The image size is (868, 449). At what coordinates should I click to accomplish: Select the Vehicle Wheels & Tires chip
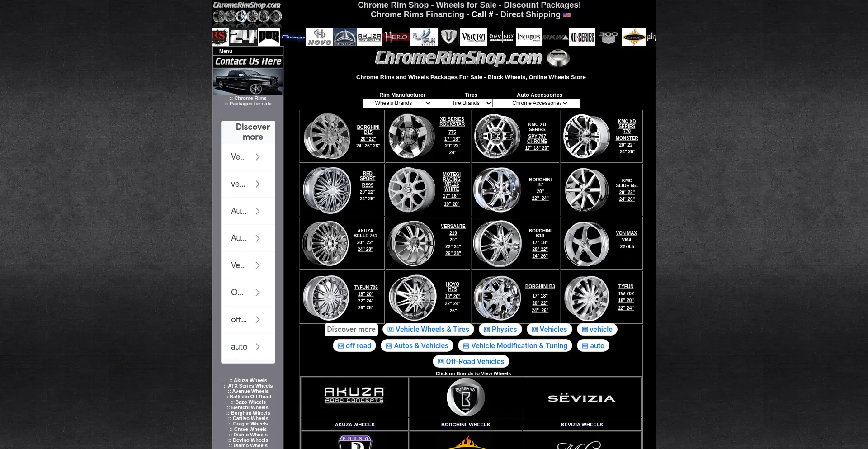point(428,330)
